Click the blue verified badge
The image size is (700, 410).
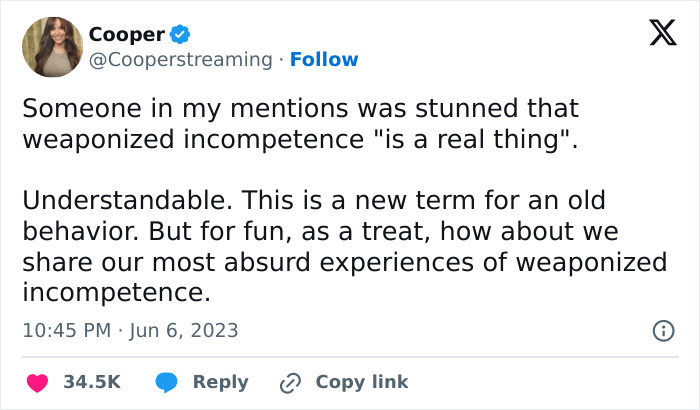(180, 34)
